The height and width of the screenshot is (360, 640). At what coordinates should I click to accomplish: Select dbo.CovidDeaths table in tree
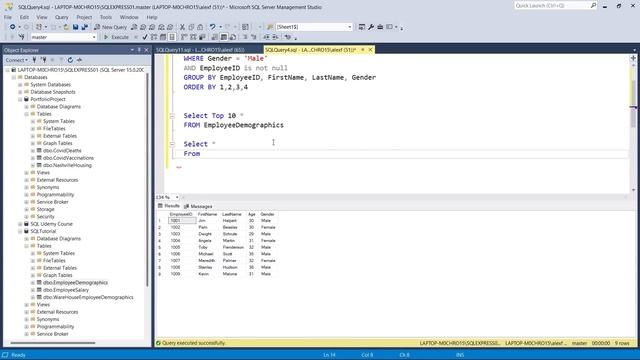(62, 151)
